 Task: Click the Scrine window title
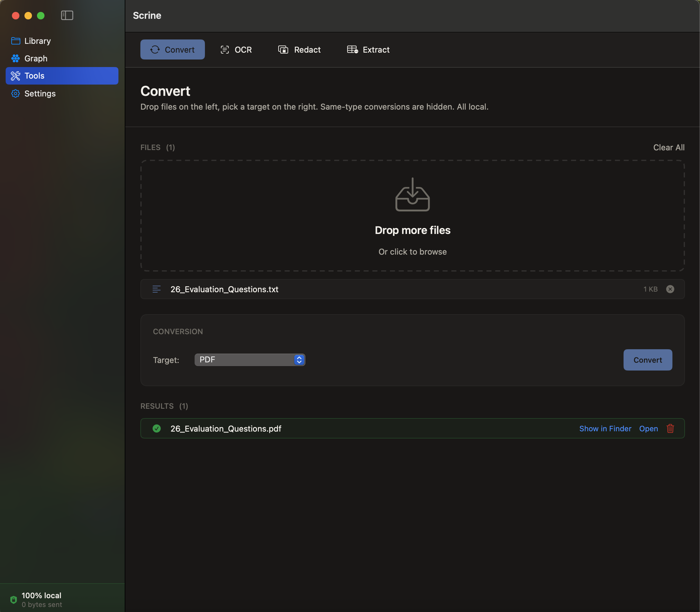[x=147, y=15]
